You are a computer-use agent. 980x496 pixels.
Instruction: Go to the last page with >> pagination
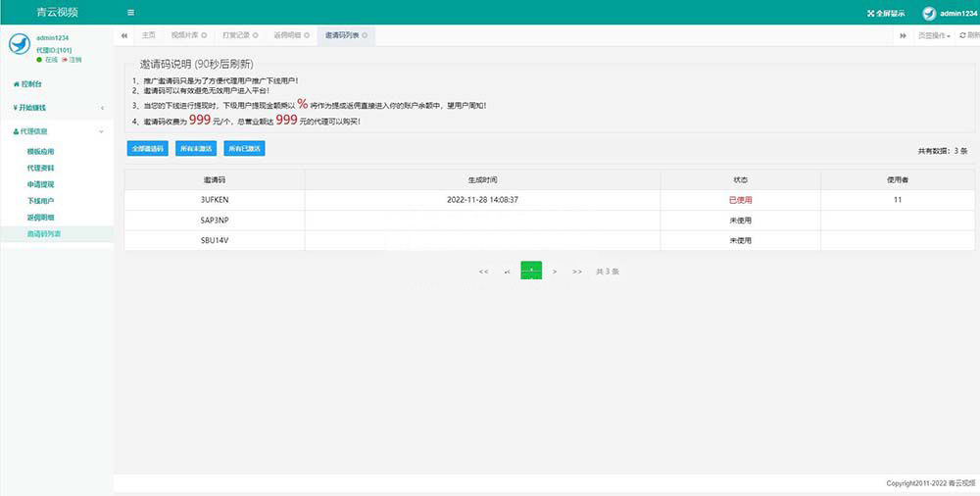pyautogui.click(x=576, y=272)
